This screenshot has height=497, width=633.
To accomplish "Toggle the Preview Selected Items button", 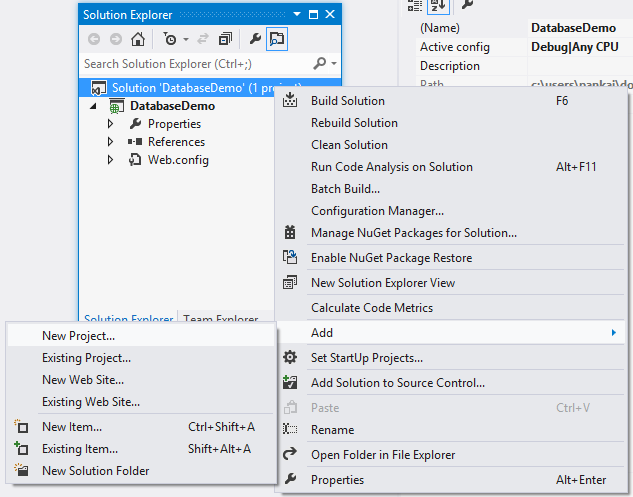I will coord(277,39).
